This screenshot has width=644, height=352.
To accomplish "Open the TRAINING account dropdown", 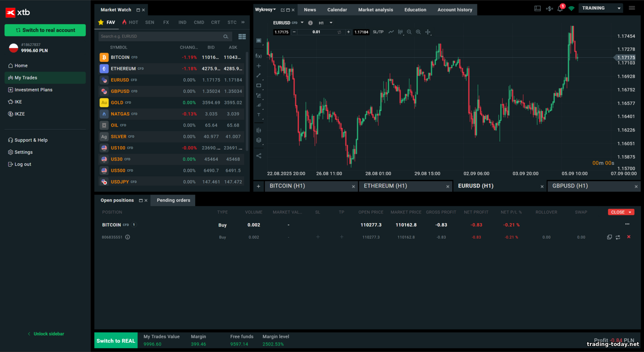I will 601,8.
